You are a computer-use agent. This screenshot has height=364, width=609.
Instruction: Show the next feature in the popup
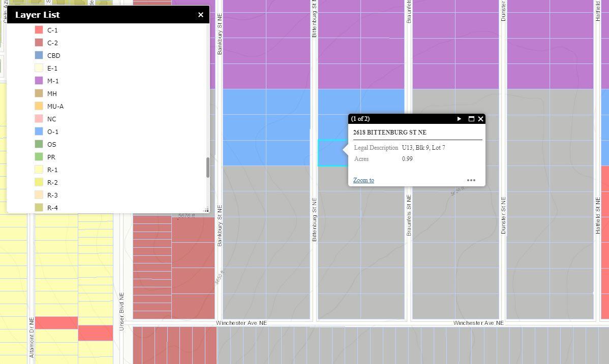459,119
